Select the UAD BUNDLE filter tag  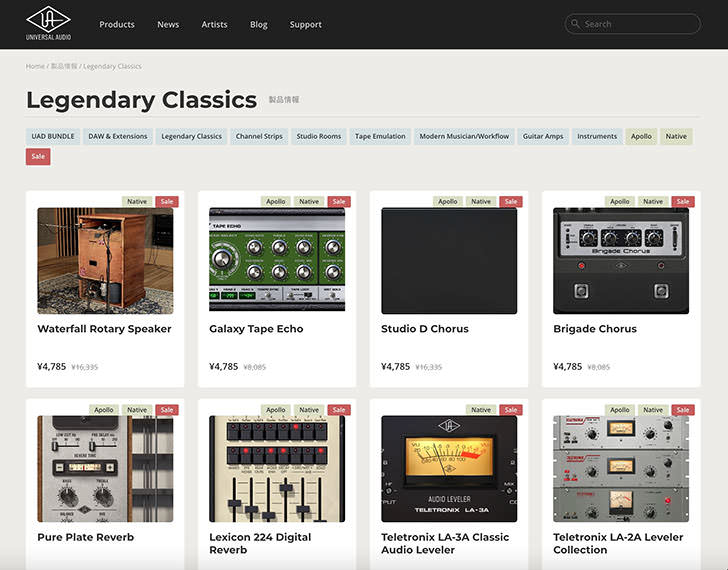(x=53, y=136)
